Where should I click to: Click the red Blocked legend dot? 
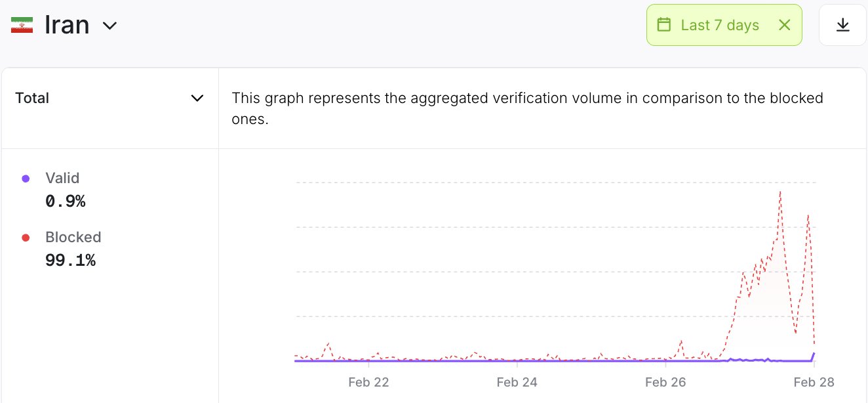(26, 238)
